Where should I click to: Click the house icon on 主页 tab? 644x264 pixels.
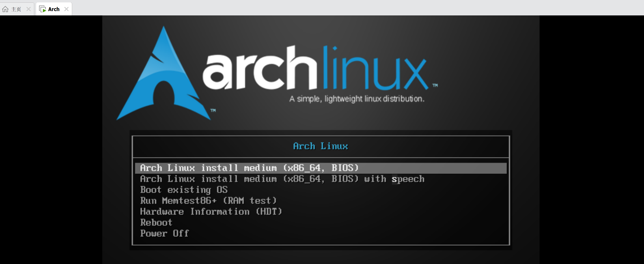click(5, 9)
